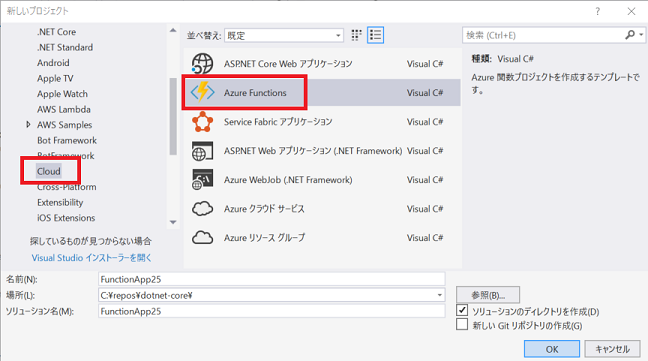Click the solution name input field
648x361 pixels.
point(272,311)
